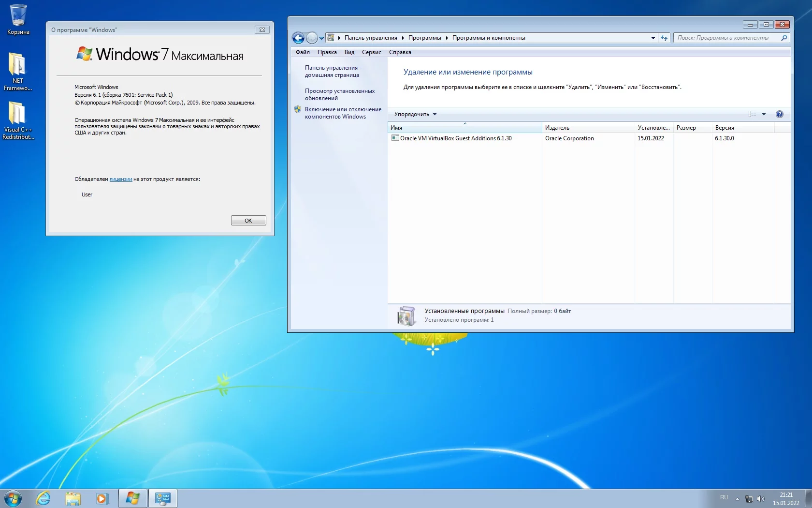Image resolution: width=812 pixels, height=508 pixels.
Task: Select the NET Framework folder on desktop
Action: click(18, 72)
